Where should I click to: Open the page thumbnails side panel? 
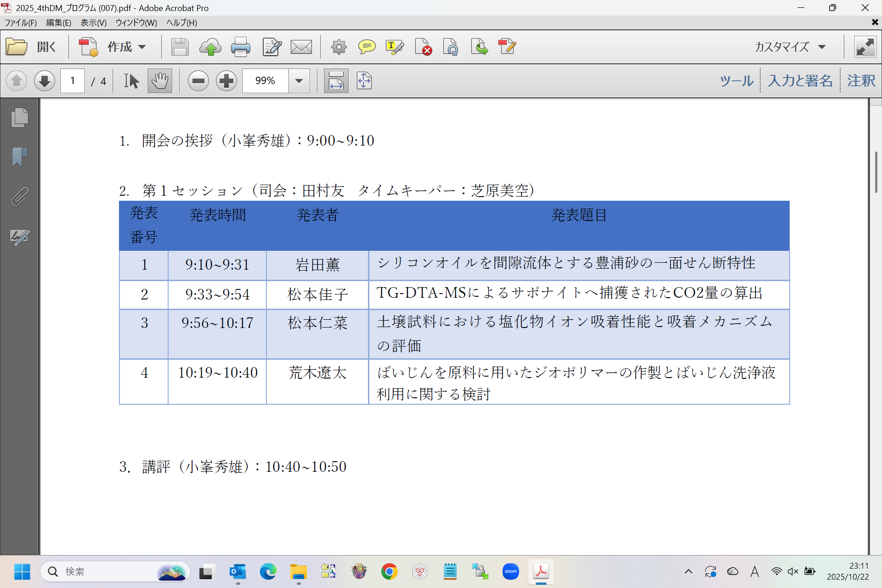pos(19,118)
